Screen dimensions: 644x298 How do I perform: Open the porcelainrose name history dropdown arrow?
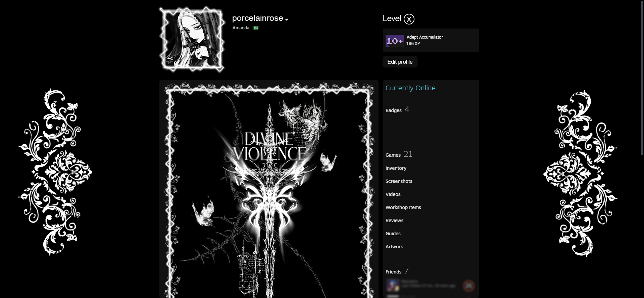pos(287,20)
